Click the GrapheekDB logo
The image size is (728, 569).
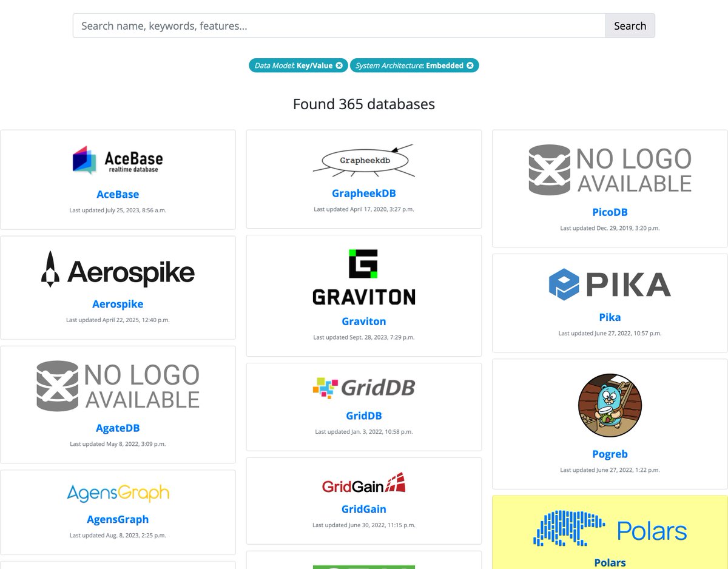tap(364, 161)
